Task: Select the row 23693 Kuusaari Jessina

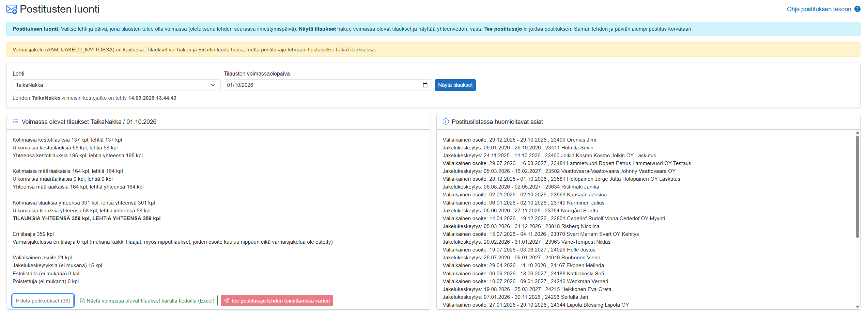Action: coord(525,195)
